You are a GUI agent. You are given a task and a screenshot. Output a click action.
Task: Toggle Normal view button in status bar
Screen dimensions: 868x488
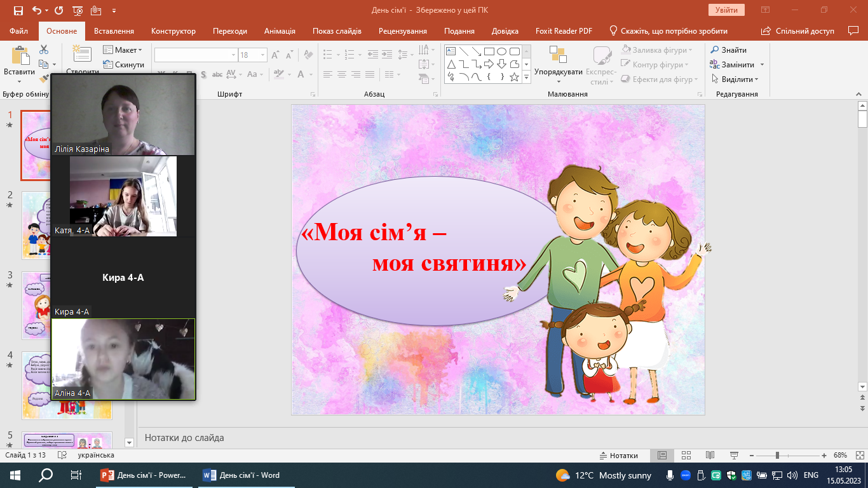662,456
